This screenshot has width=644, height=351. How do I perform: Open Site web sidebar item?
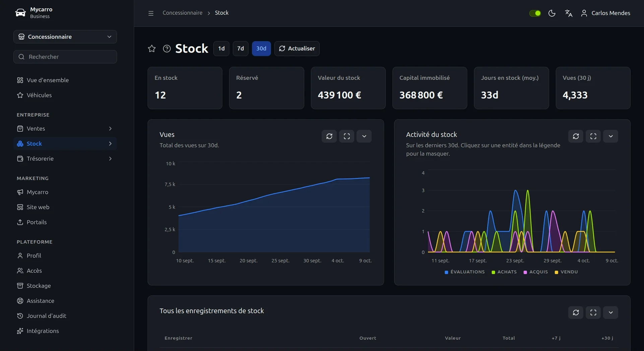coord(65,207)
